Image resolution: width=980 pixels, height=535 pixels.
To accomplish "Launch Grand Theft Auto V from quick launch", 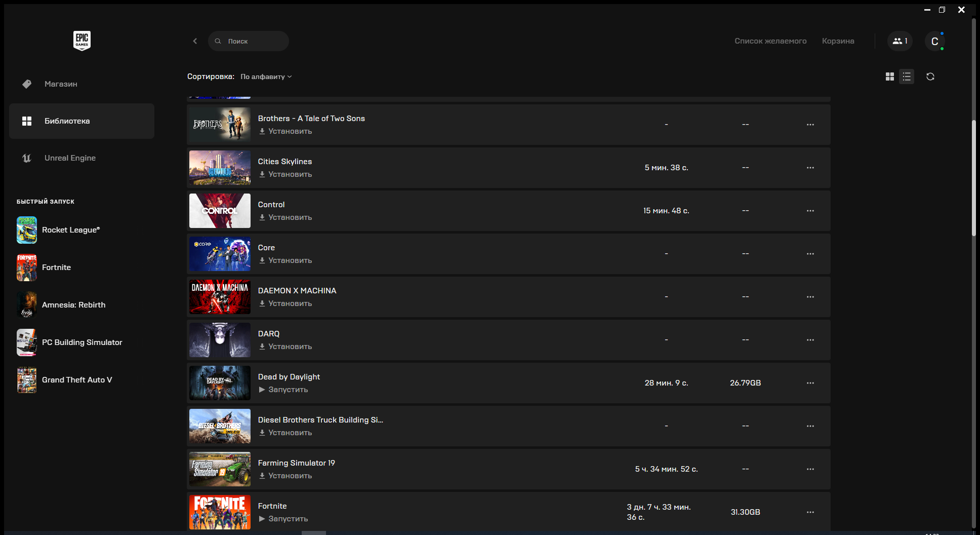I will pos(64,380).
